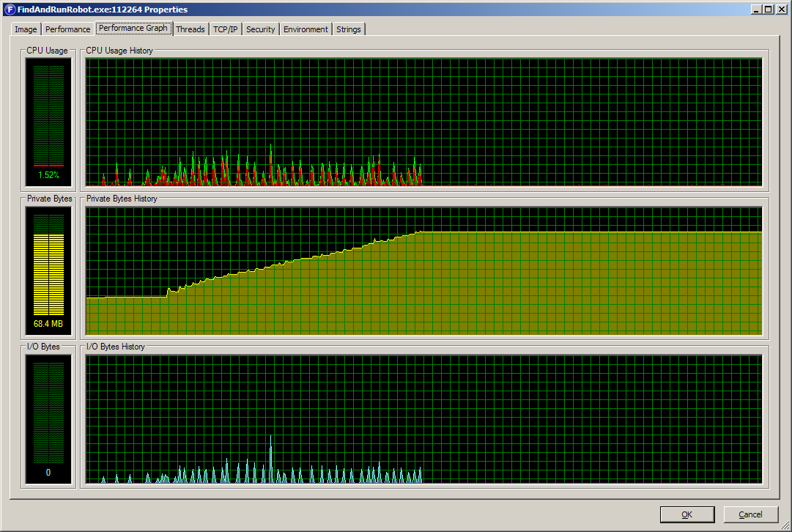Switch to the Environment tab
This screenshot has width=792, height=532.
[306, 29]
